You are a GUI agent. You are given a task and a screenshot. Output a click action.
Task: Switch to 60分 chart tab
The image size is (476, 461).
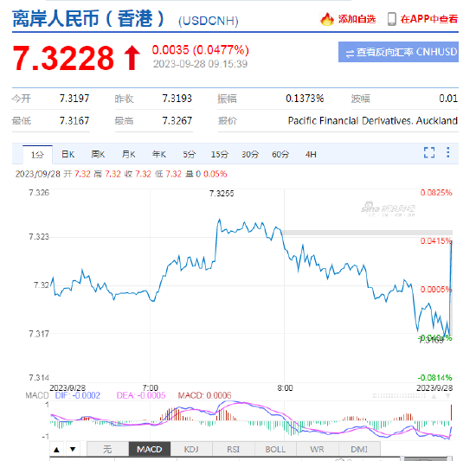pyautogui.click(x=280, y=154)
